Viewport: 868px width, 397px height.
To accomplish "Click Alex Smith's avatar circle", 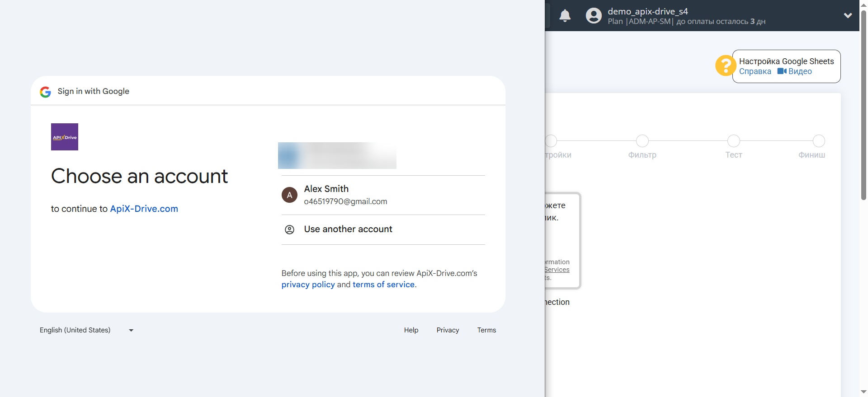I will [x=289, y=195].
